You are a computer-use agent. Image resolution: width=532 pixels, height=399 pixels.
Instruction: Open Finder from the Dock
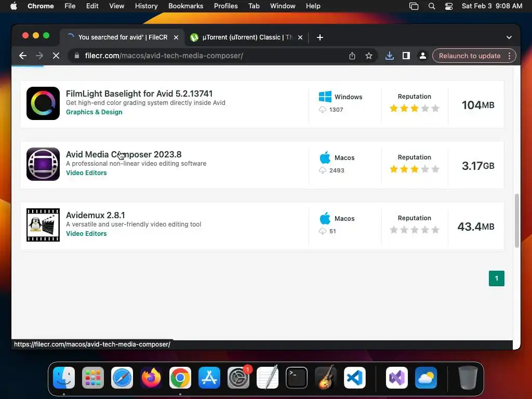64,378
